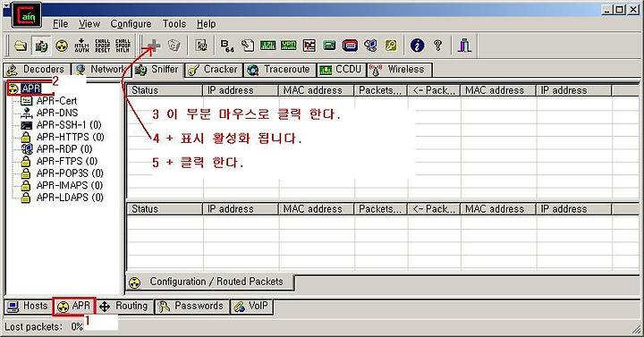644x337 pixels.
Task: Open the Access database password decoder icon
Action: [x=248, y=46]
